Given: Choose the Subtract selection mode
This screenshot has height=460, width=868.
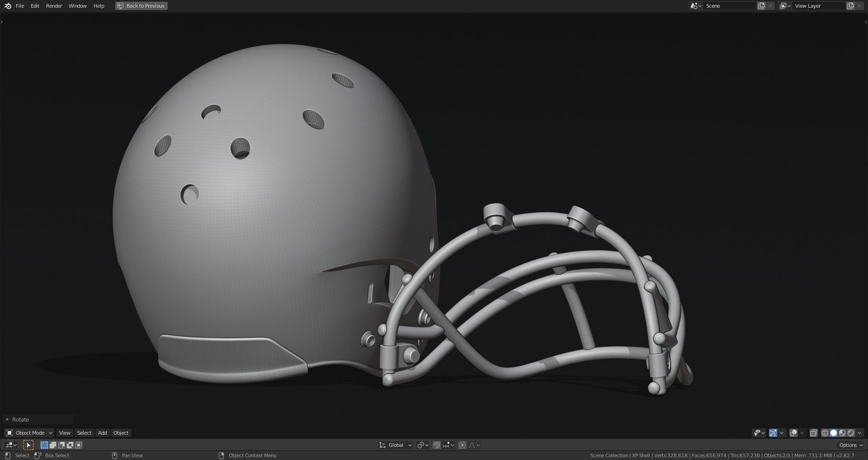Looking at the screenshot, I should [61, 445].
